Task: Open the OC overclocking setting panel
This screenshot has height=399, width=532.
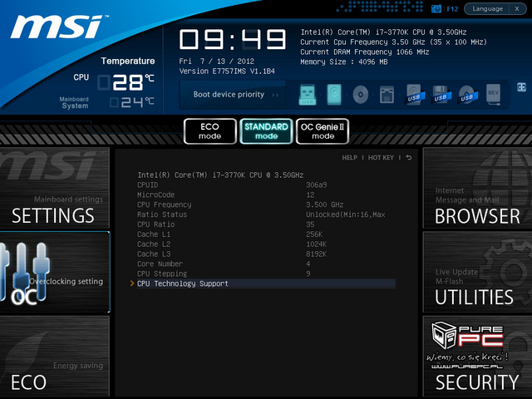Action: 55,272
